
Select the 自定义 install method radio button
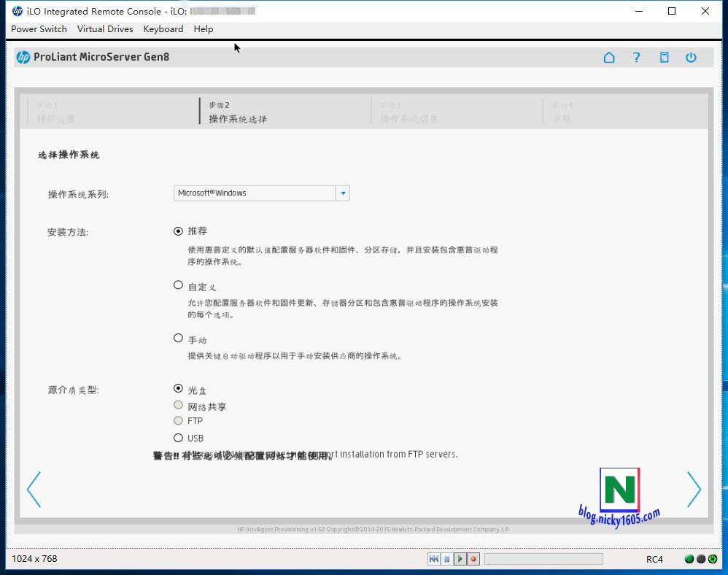(178, 285)
